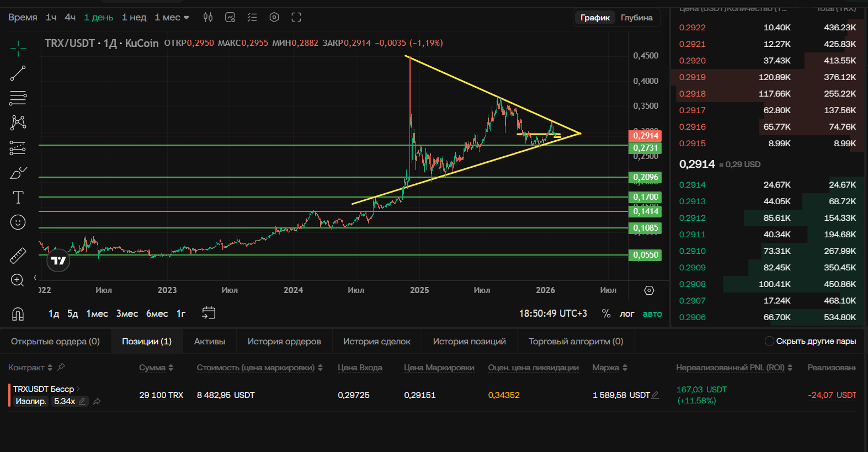Toggle the logarithmic scale 'лог'

tap(627, 313)
